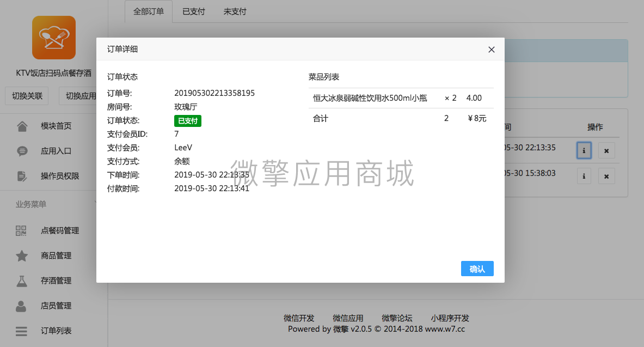Open the 微信开发 footer link

click(x=298, y=318)
